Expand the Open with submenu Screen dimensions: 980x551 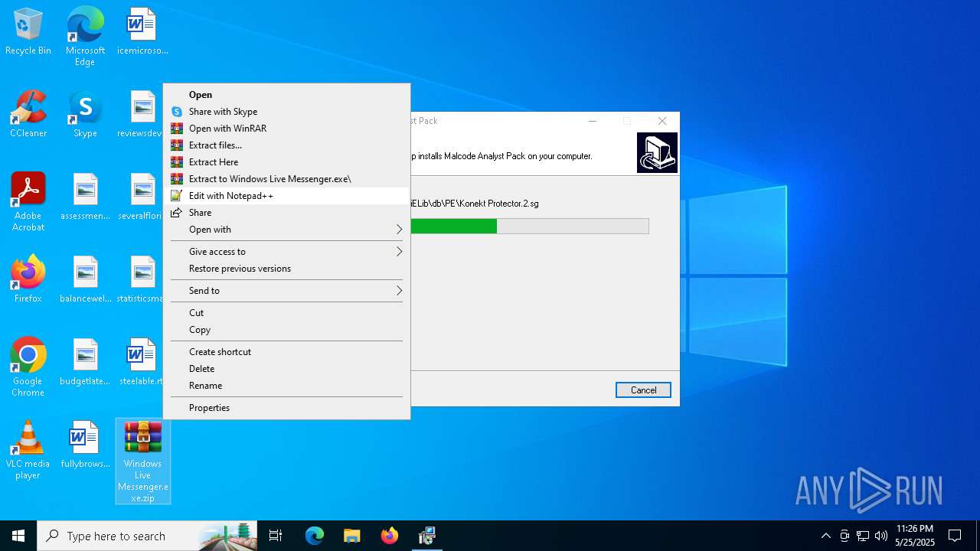coord(287,230)
